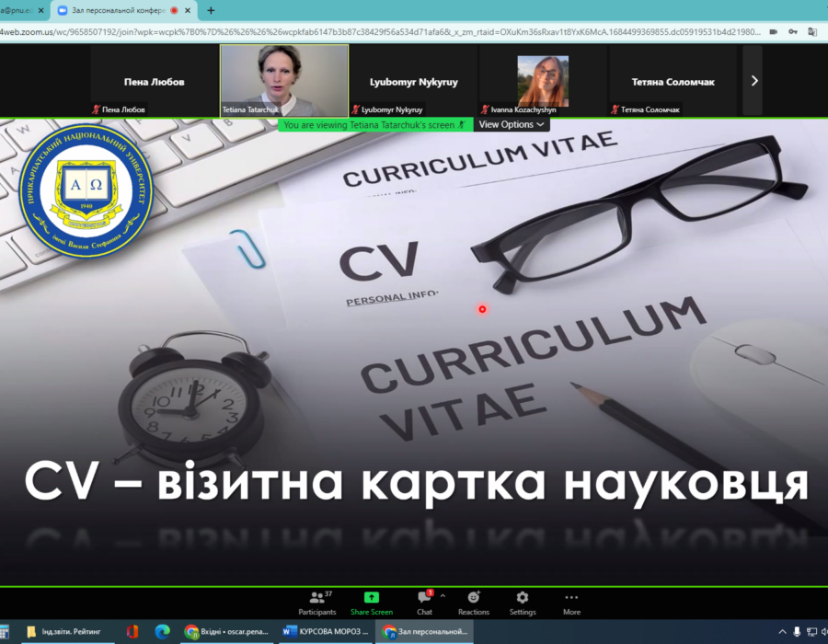Open a new browser tab

click(x=211, y=10)
